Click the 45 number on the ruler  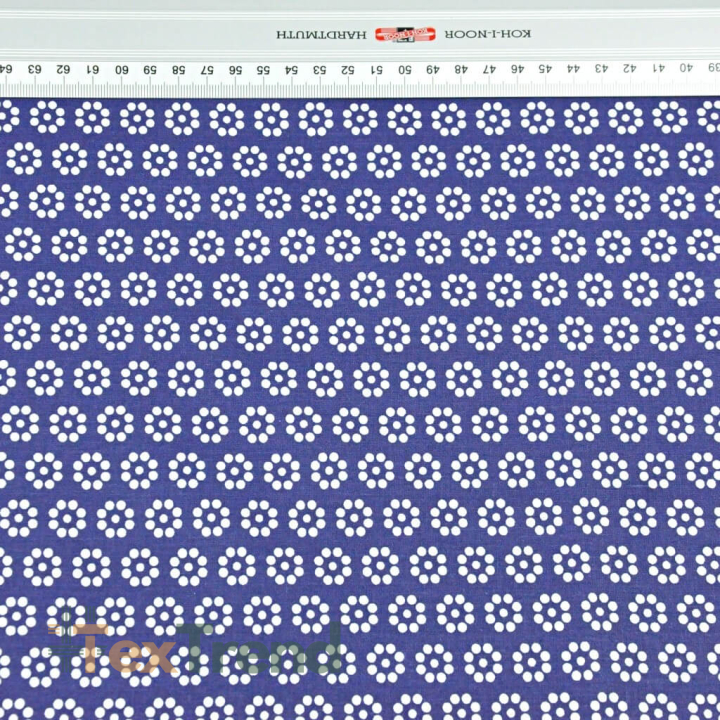click(545, 69)
